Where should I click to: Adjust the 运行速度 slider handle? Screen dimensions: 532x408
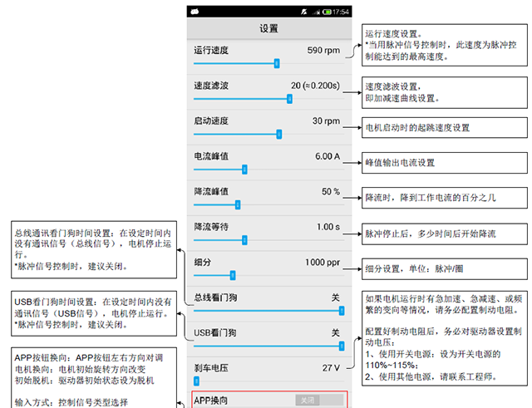(277, 63)
